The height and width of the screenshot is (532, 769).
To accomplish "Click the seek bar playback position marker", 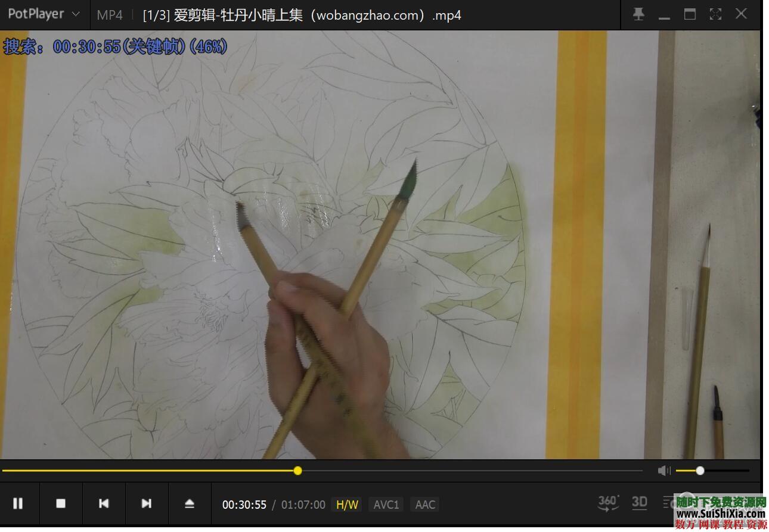I will point(297,470).
